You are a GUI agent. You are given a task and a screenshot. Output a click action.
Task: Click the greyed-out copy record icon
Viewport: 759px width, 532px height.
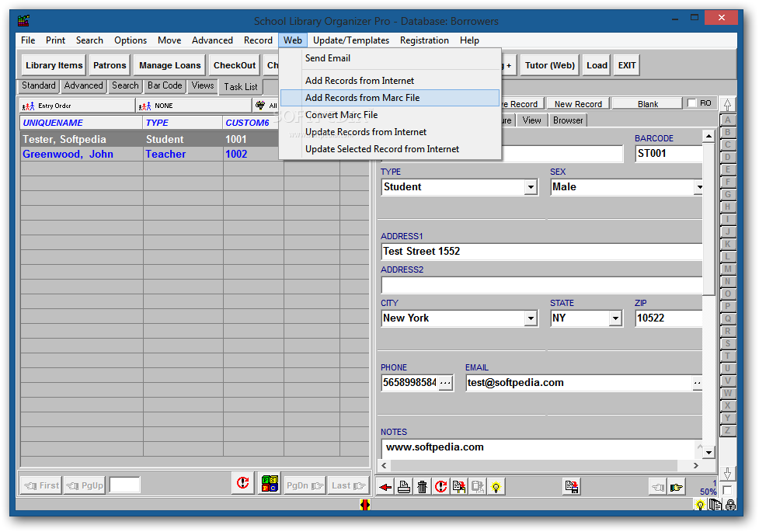[x=477, y=486]
